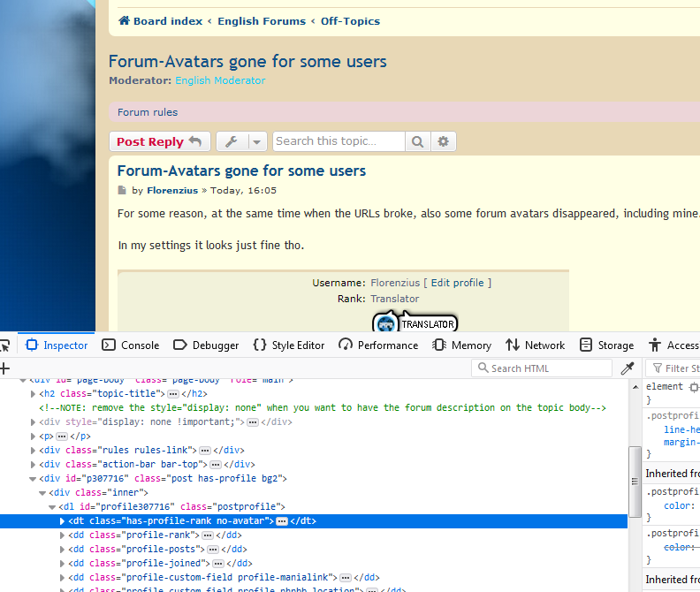
Task: Click the NOTE remove the style comment line
Action: [x=323, y=407]
